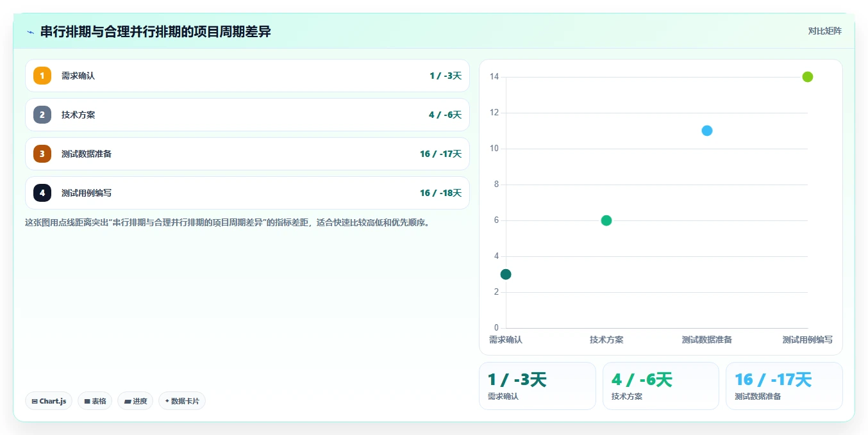The width and height of the screenshot is (868, 435).
Task: Click the Chart.js tag chip
Action: [x=49, y=401]
